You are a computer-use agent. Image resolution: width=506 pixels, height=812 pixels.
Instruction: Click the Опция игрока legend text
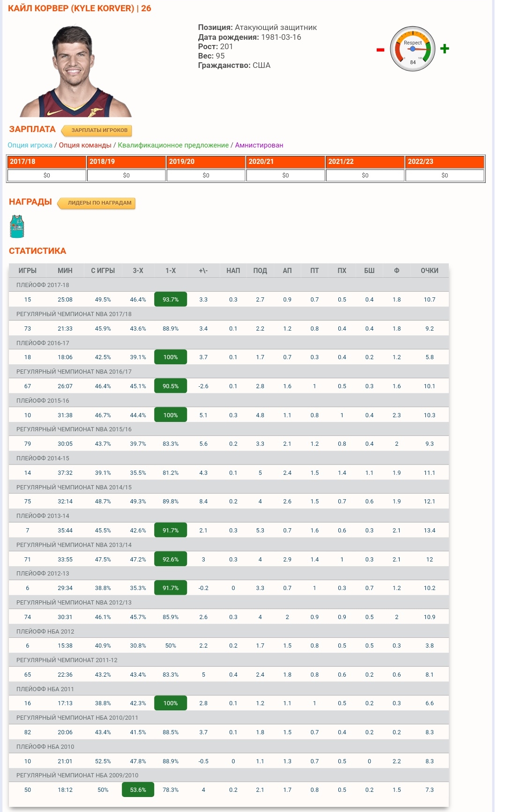coord(30,145)
